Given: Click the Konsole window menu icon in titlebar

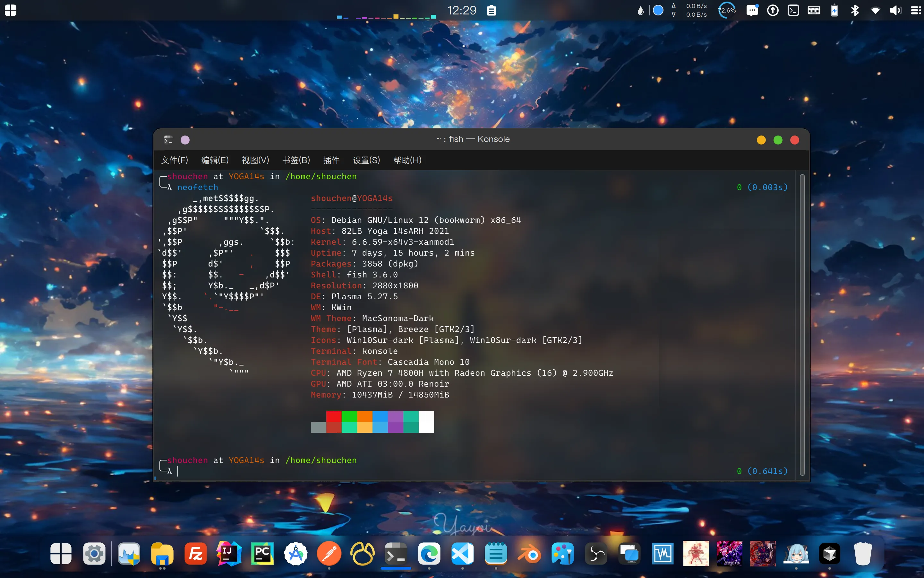Looking at the screenshot, I should click(x=168, y=140).
